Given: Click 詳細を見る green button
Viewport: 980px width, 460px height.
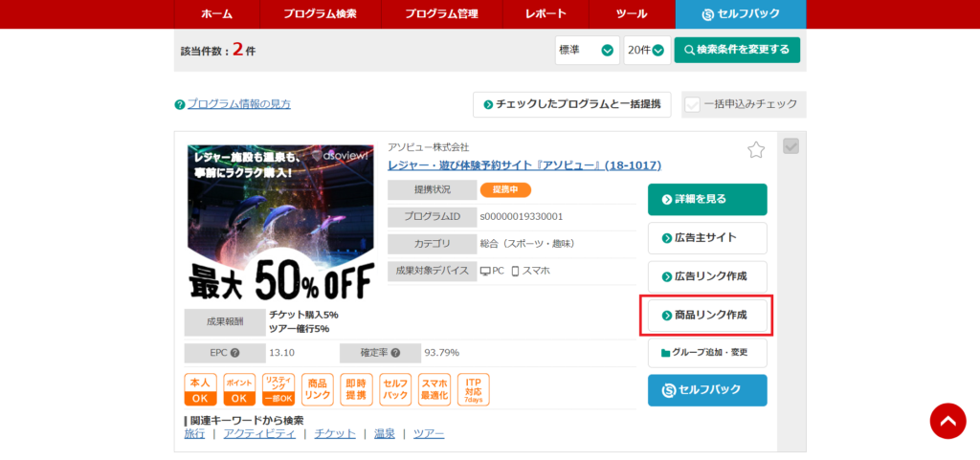Looking at the screenshot, I should pyautogui.click(x=707, y=199).
